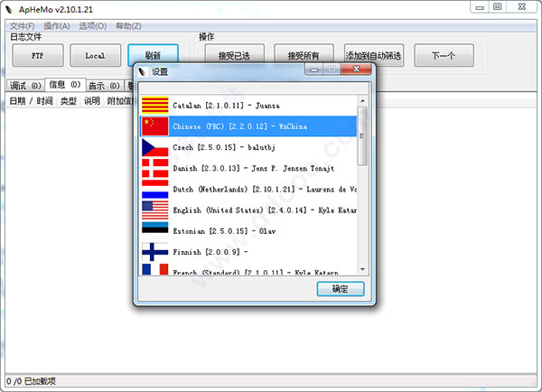Select Finnish [2.0.0.9] language entry

point(248,252)
